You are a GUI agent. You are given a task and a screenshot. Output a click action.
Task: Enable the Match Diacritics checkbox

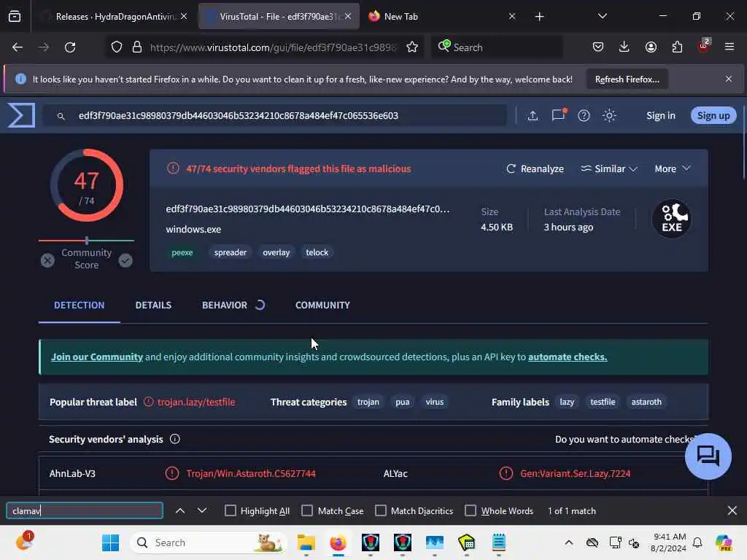coord(381,511)
